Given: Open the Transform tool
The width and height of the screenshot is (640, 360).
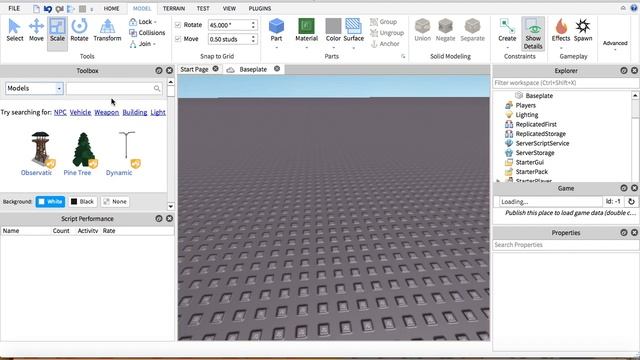Looking at the screenshot, I should click(107, 30).
